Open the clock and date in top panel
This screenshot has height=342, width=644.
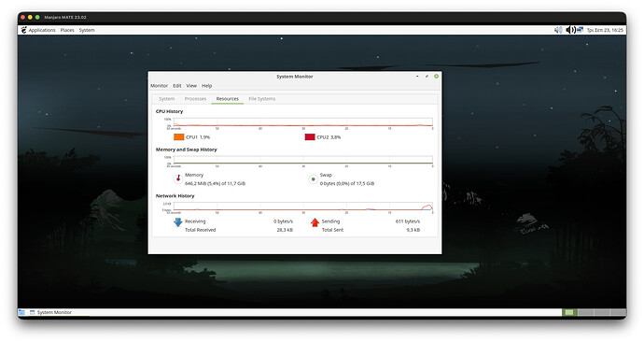tap(605, 30)
